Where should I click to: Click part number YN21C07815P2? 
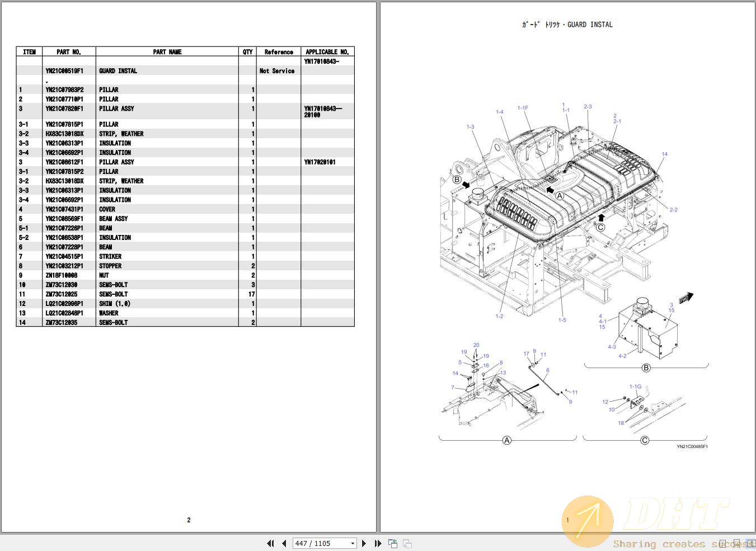coord(64,172)
